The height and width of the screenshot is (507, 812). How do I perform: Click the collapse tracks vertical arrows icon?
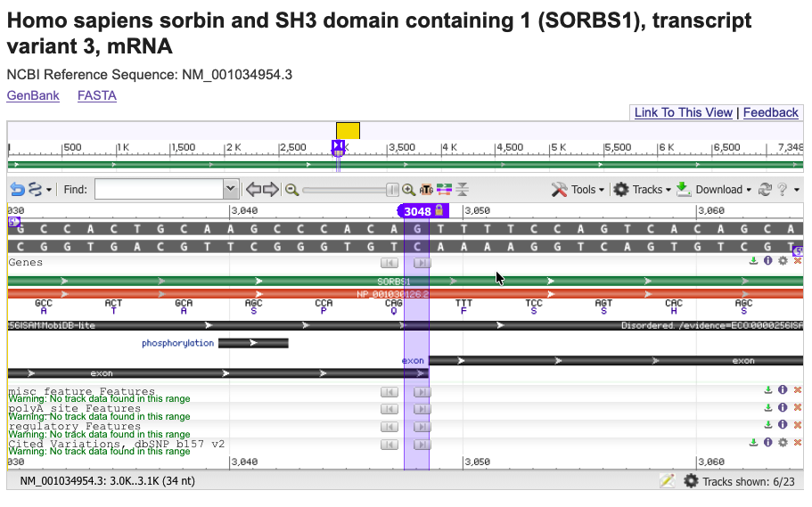click(x=462, y=190)
